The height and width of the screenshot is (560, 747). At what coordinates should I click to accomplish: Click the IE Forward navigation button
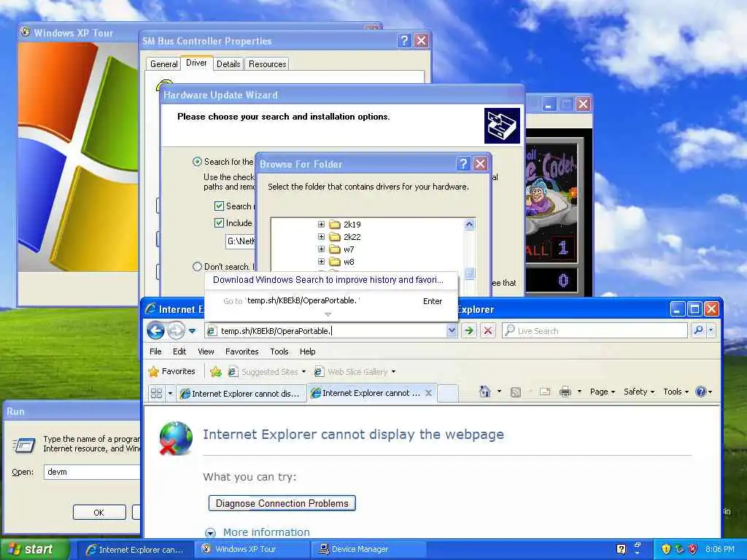(176, 330)
